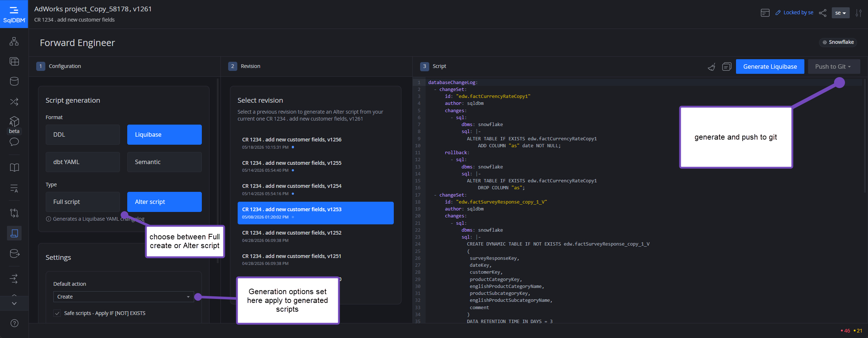Open the reverse engineer database-arrow icon
Image resolution: width=868 pixels, height=338 pixels.
(14, 253)
